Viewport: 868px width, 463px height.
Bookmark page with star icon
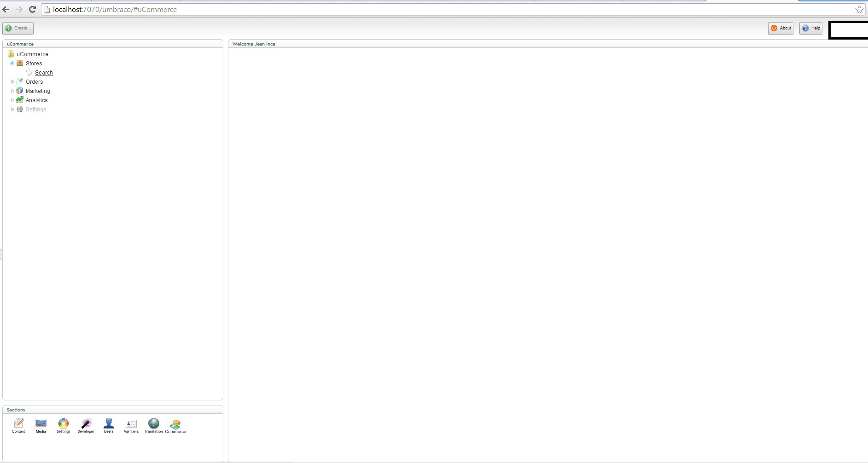(x=859, y=9)
